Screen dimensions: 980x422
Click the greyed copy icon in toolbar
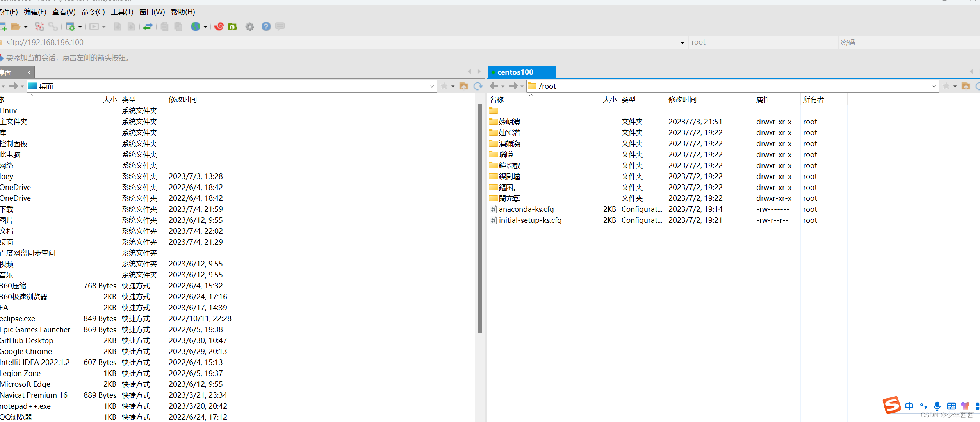click(165, 27)
